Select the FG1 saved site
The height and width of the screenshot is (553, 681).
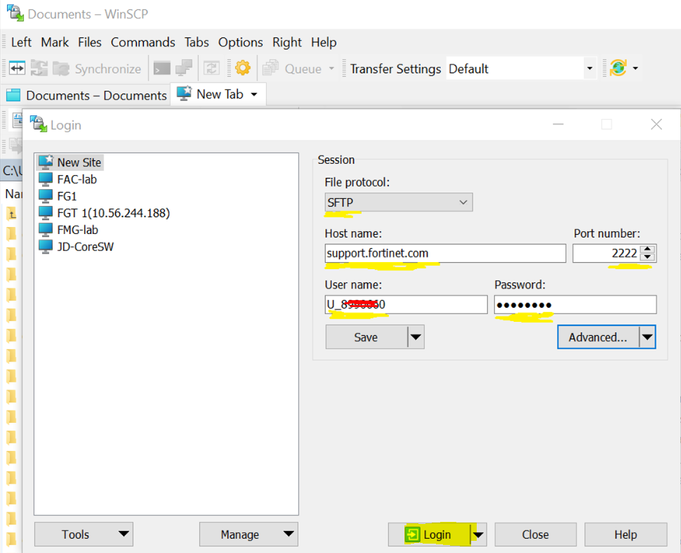58,196
